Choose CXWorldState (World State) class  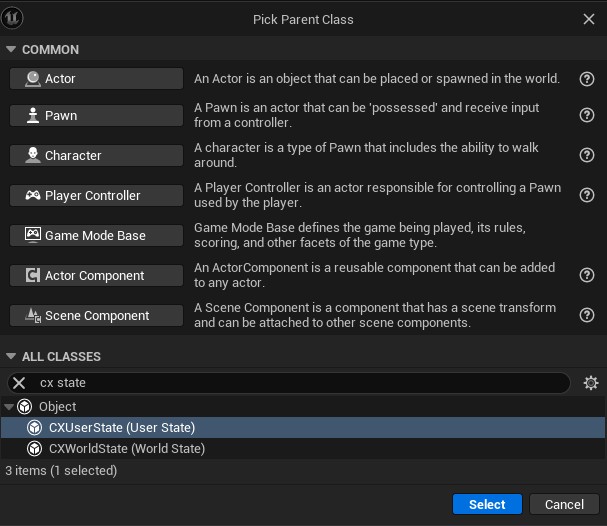point(126,449)
